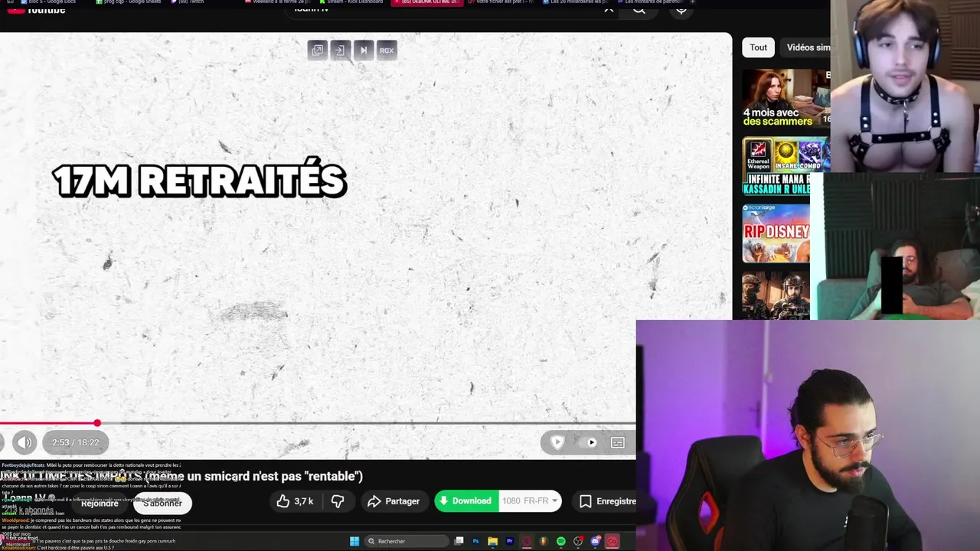Mute the video with the volume icon

click(24, 442)
